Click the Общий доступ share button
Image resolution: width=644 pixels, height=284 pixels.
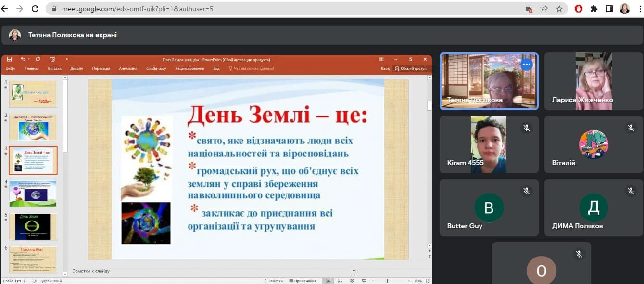pyautogui.click(x=411, y=68)
